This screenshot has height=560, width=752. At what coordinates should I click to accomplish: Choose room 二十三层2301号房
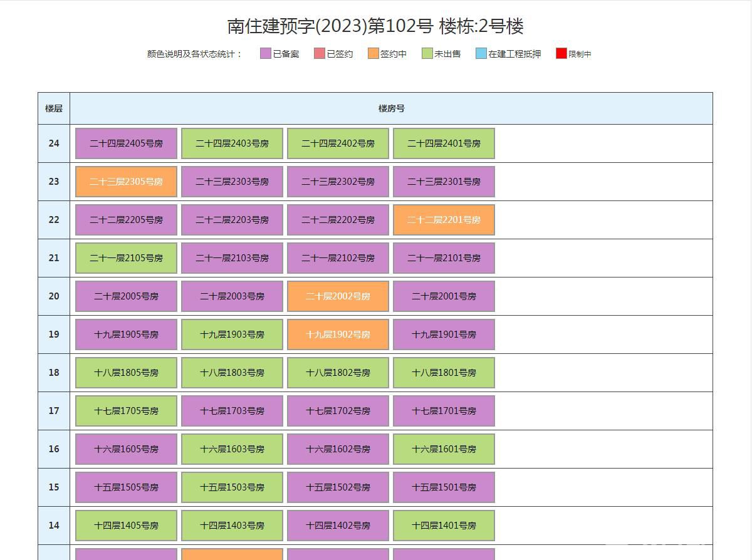(444, 182)
